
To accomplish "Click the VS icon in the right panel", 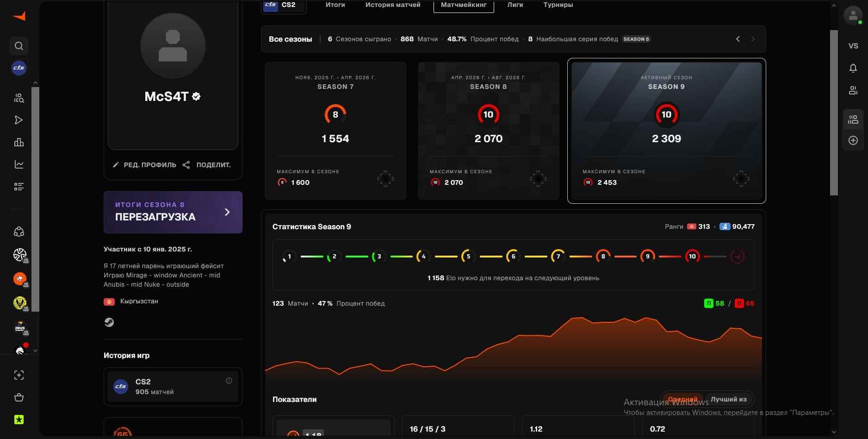I will point(853,46).
